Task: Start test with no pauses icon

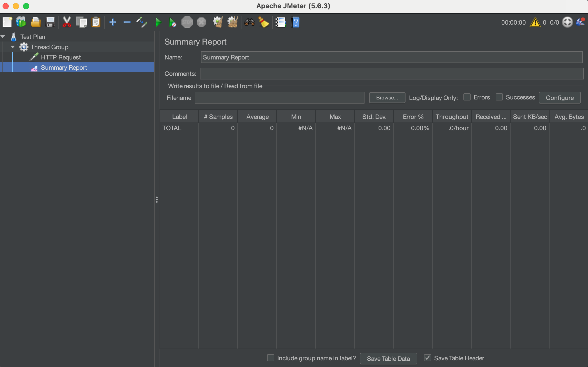Action: (173, 22)
